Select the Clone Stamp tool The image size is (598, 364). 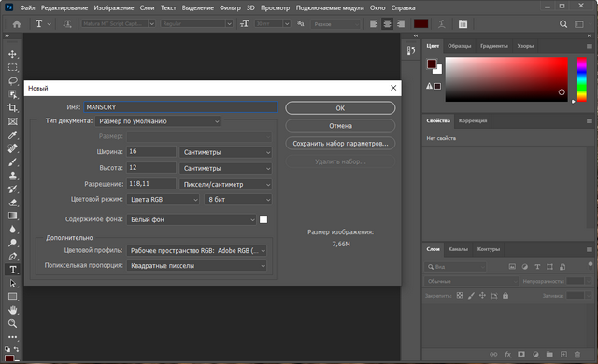click(12, 175)
